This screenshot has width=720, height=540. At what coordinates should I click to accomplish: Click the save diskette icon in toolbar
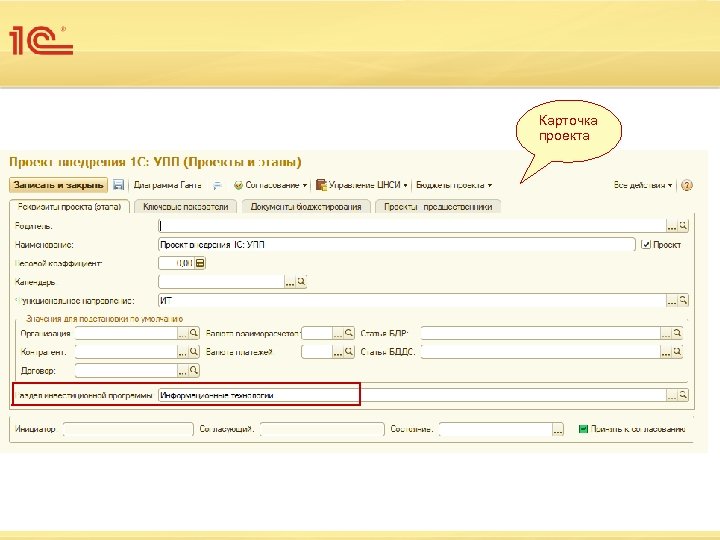118,185
